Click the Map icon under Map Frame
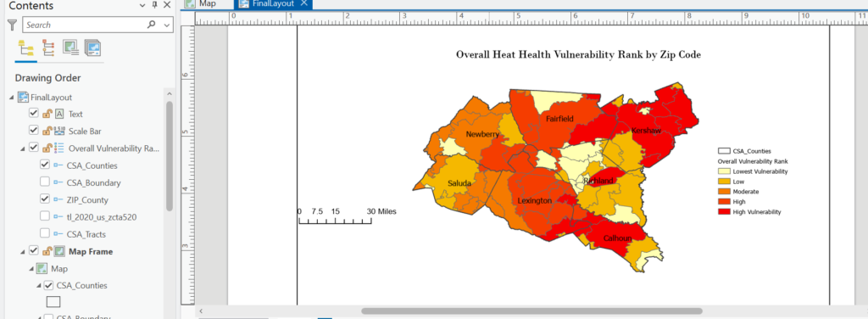The width and height of the screenshot is (868, 319). (42, 269)
